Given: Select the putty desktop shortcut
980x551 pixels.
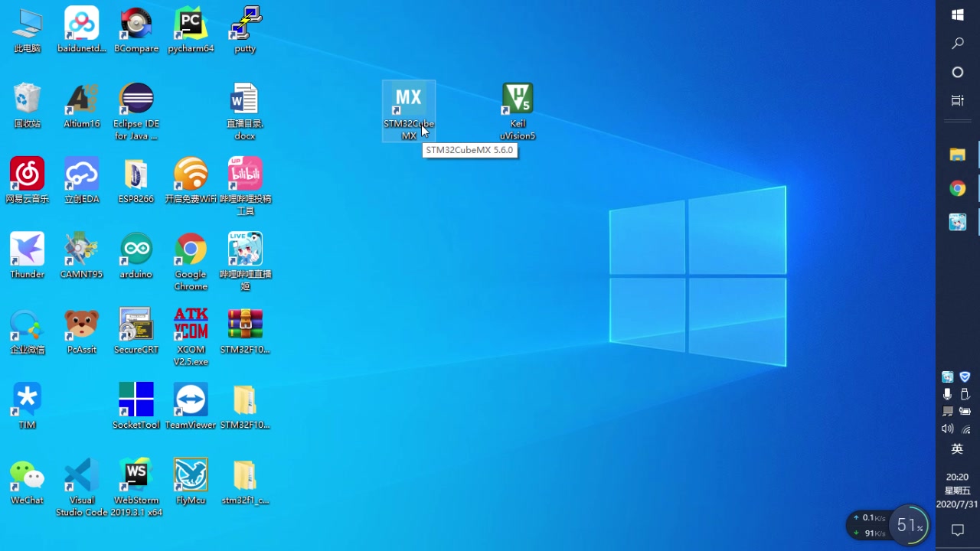Looking at the screenshot, I should tap(245, 31).
